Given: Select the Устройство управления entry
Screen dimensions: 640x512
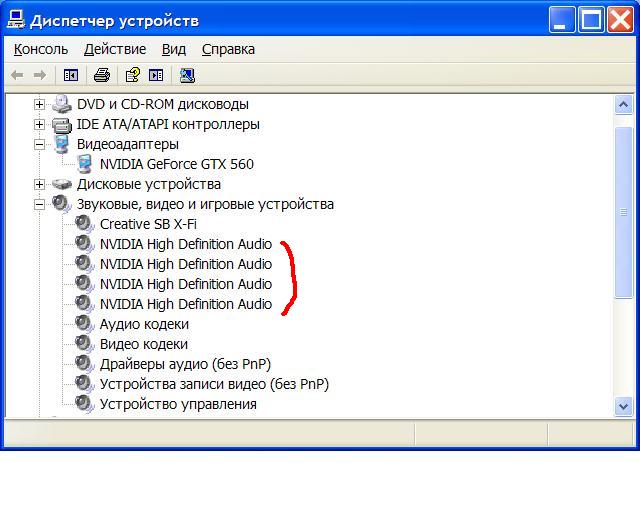Looking at the screenshot, I should pos(178,404).
